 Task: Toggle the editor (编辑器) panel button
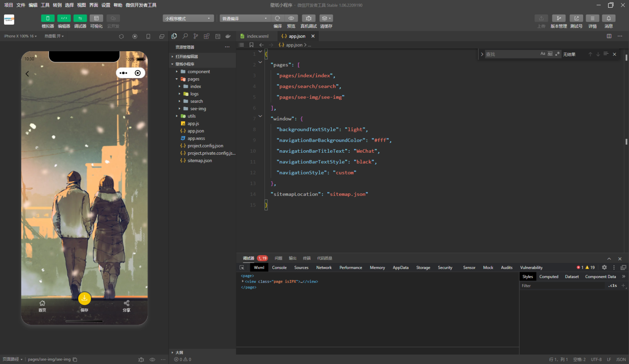tap(64, 18)
